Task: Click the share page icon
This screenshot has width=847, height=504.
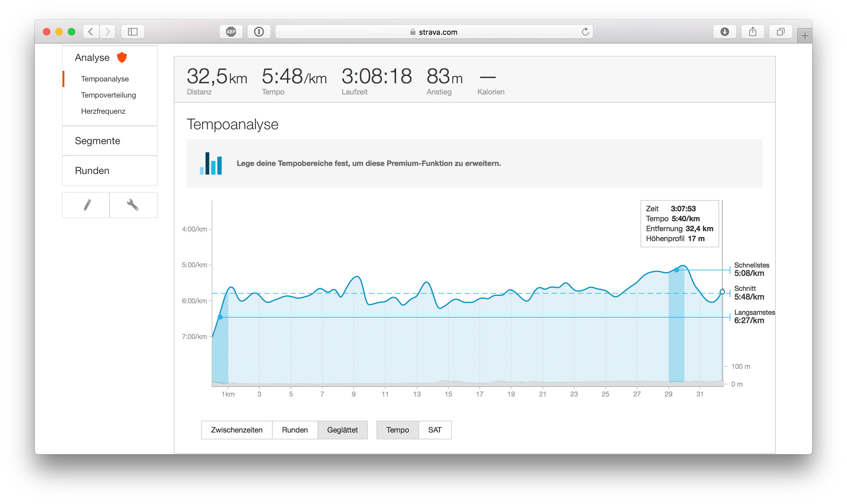Action: click(x=752, y=32)
